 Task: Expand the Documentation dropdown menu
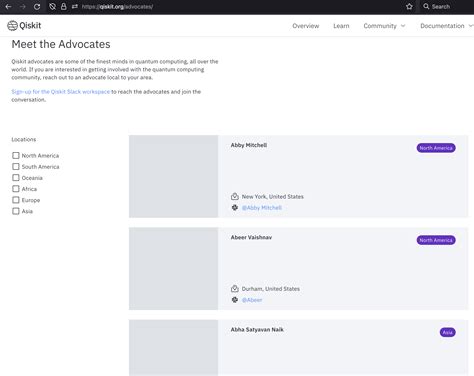pyautogui.click(x=447, y=26)
